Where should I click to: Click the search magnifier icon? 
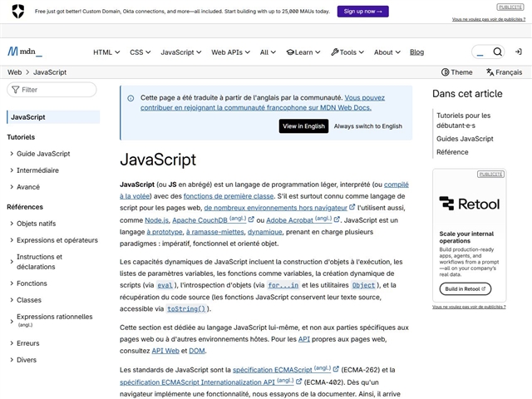pyautogui.click(x=497, y=52)
